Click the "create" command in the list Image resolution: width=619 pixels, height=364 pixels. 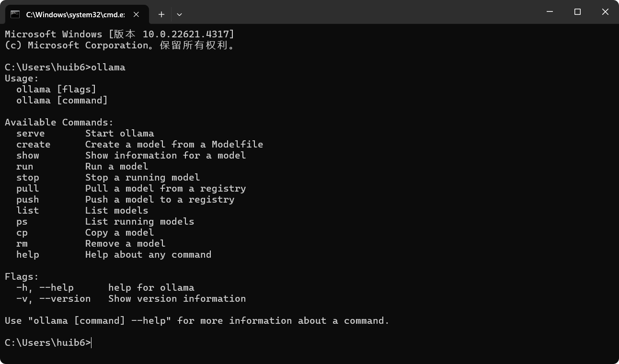pyautogui.click(x=33, y=145)
